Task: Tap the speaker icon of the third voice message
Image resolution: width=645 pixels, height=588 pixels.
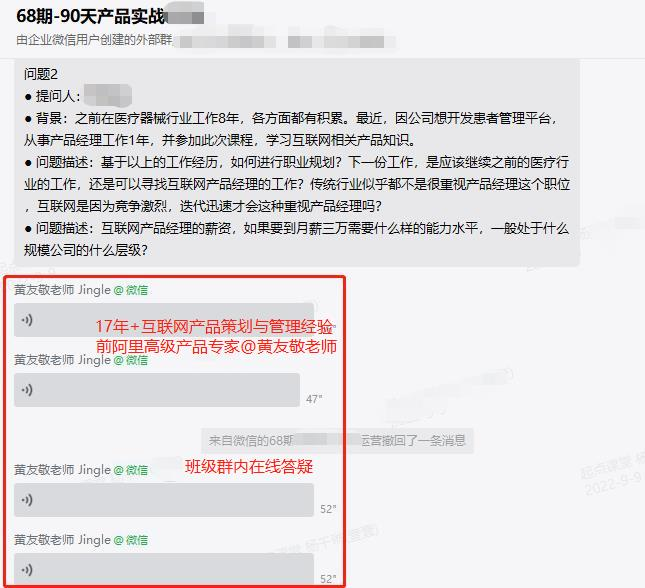Action: pos(27,500)
